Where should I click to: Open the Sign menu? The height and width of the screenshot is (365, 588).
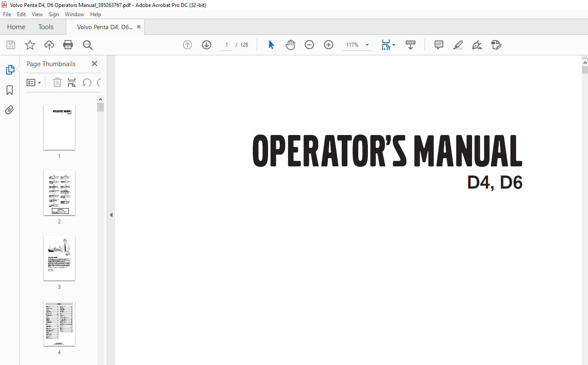click(x=54, y=14)
